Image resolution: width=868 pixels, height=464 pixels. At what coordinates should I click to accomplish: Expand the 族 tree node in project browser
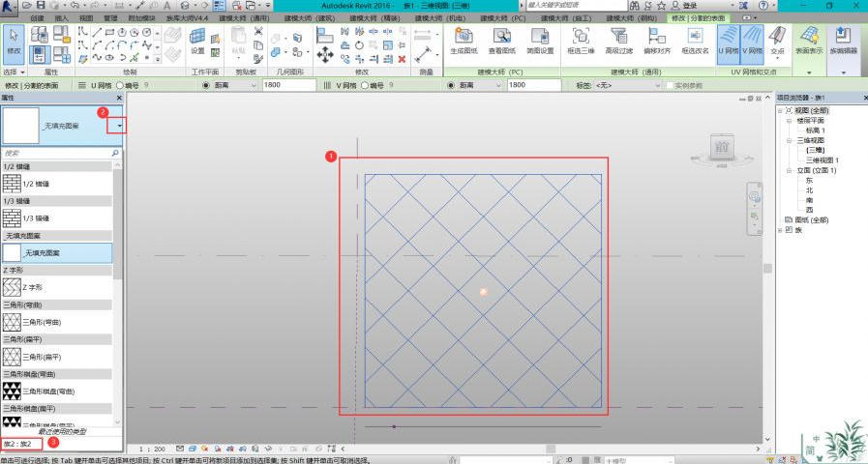pyautogui.click(x=780, y=230)
